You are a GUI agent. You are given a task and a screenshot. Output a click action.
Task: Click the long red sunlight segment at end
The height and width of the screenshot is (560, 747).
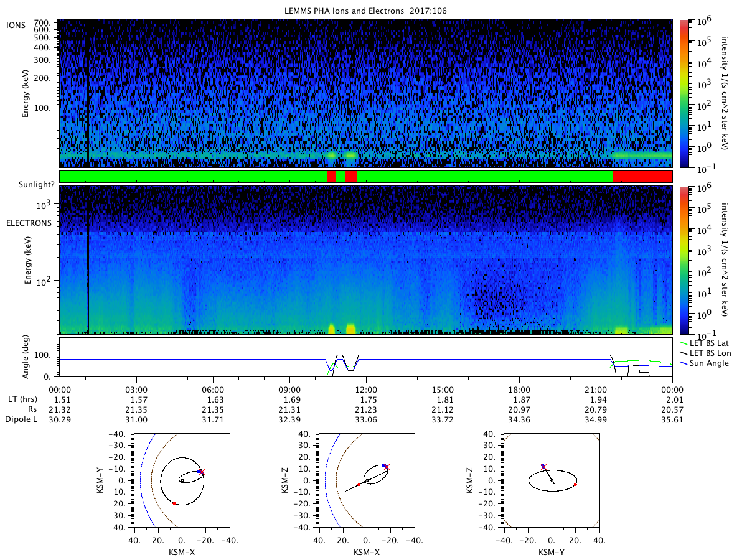tap(642, 177)
